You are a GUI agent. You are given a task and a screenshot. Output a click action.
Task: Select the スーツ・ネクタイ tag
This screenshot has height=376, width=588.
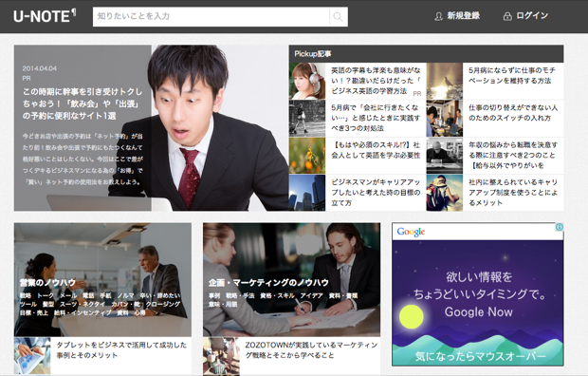coord(83,304)
